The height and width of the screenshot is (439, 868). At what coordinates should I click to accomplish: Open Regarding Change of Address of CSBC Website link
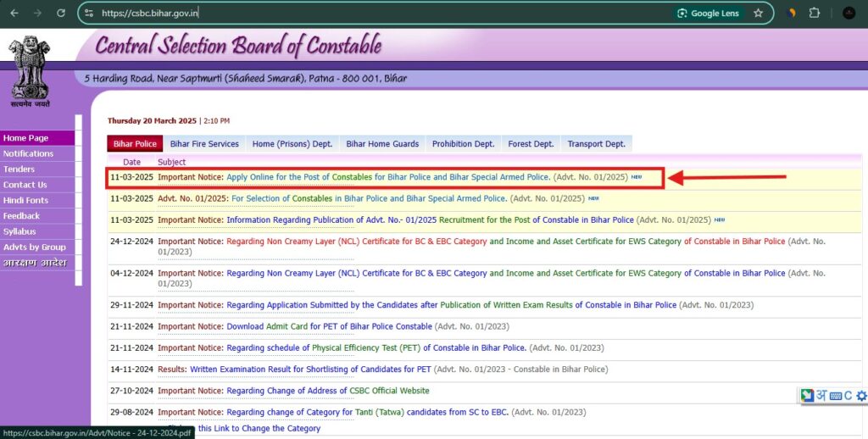[x=328, y=391]
